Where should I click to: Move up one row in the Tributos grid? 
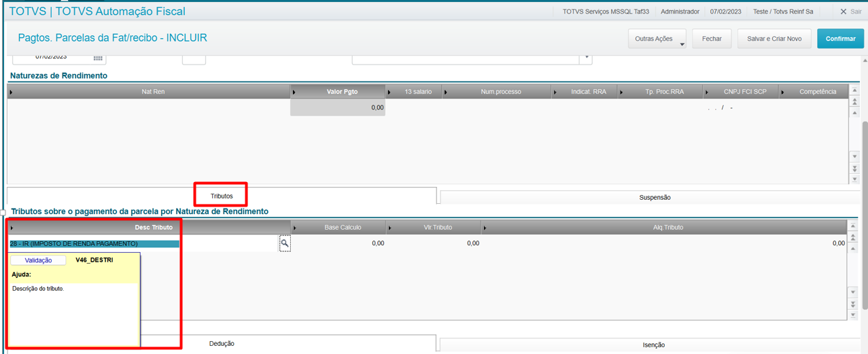pyautogui.click(x=853, y=249)
